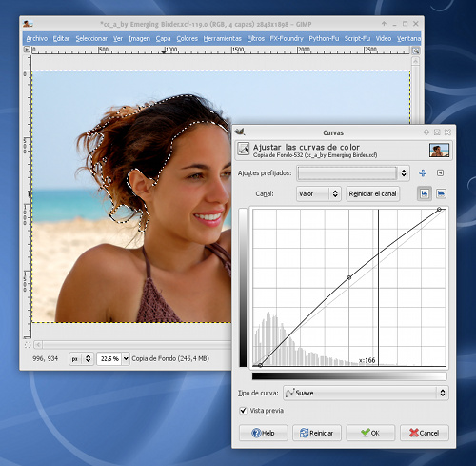Click the Curvas dialog diamond title-bar icon
The height and width of the screenshot is (466, 476).
point(426,132)
